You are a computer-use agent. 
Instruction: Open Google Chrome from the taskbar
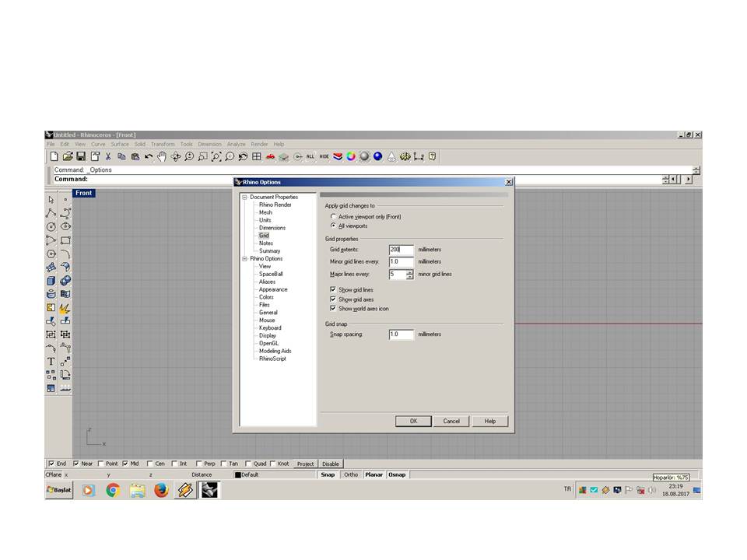click(x=113, y=490)
